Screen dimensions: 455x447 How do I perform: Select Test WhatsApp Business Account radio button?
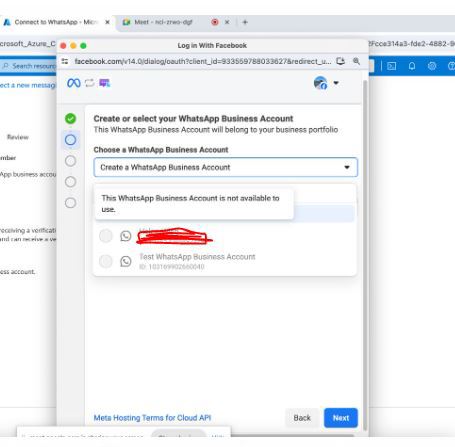(106, 261)
